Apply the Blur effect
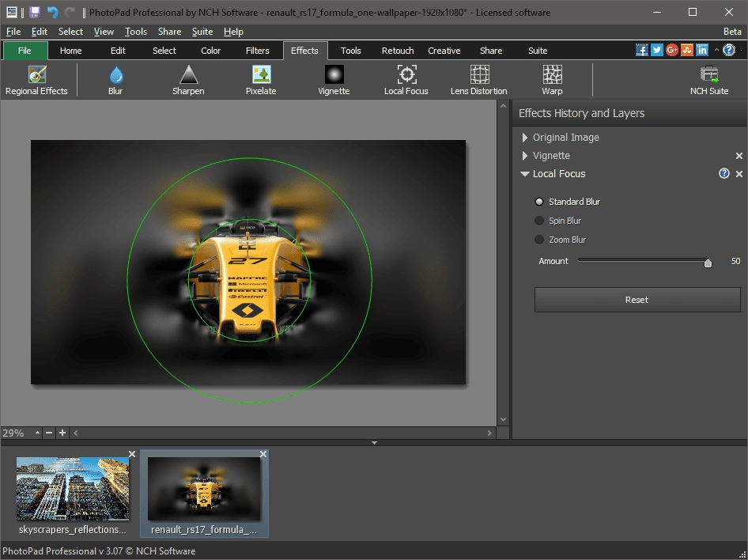This screenshot has height=560, width=748. pos(115,80)
